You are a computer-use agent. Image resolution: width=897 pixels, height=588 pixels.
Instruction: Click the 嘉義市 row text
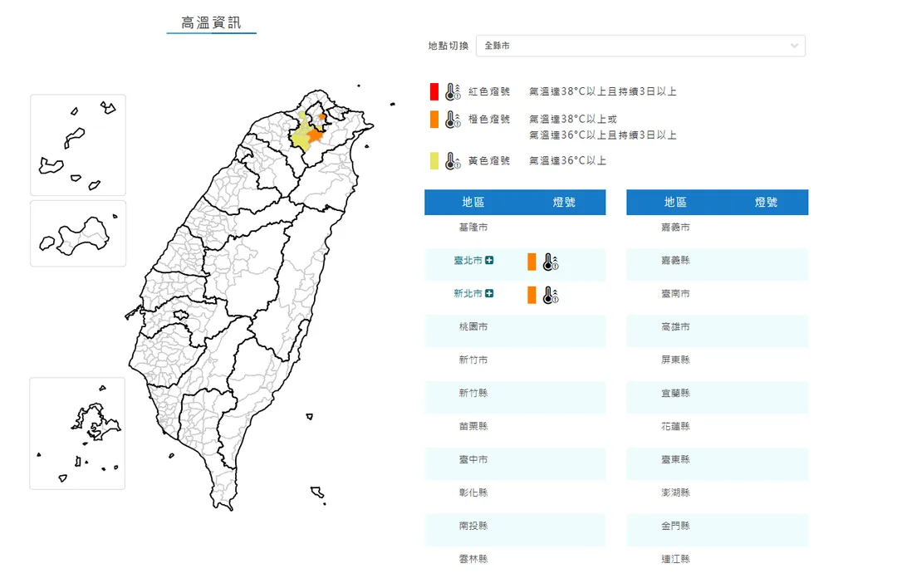675,227
